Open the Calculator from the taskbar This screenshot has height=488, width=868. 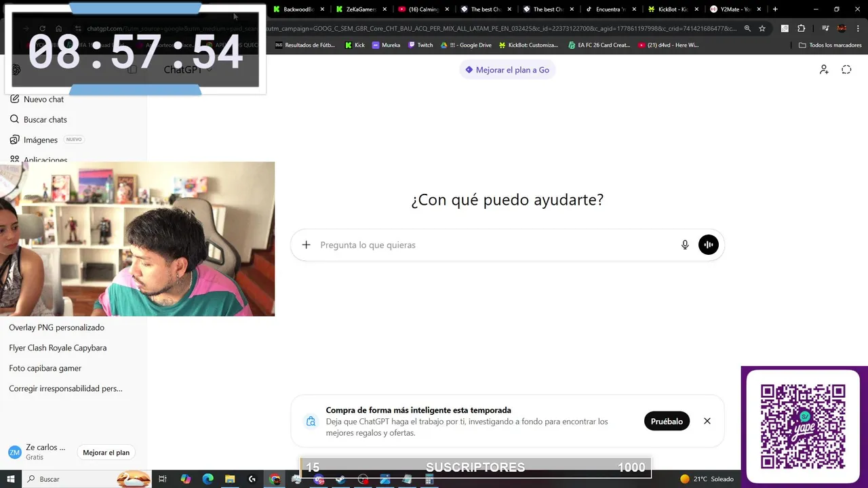429,479
